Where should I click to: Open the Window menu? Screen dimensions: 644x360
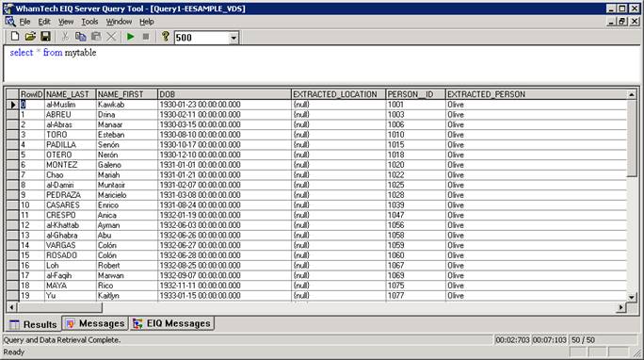click(119, 22)
